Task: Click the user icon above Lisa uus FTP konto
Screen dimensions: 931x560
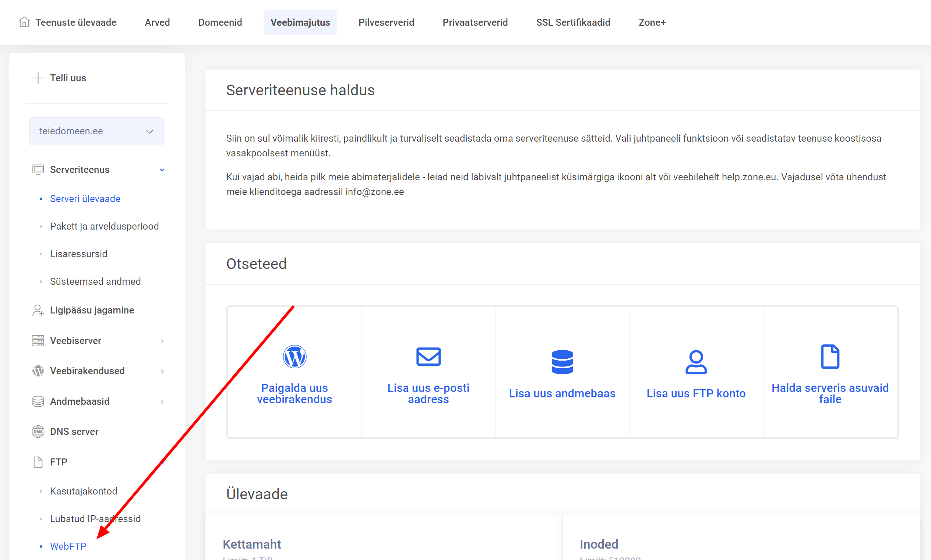Action: pos(696,362)
